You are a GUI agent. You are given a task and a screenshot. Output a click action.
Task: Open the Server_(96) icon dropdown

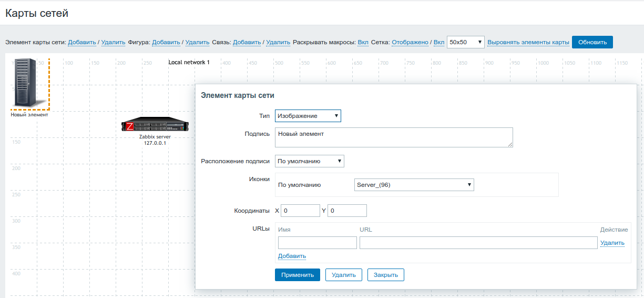[414, 185]
